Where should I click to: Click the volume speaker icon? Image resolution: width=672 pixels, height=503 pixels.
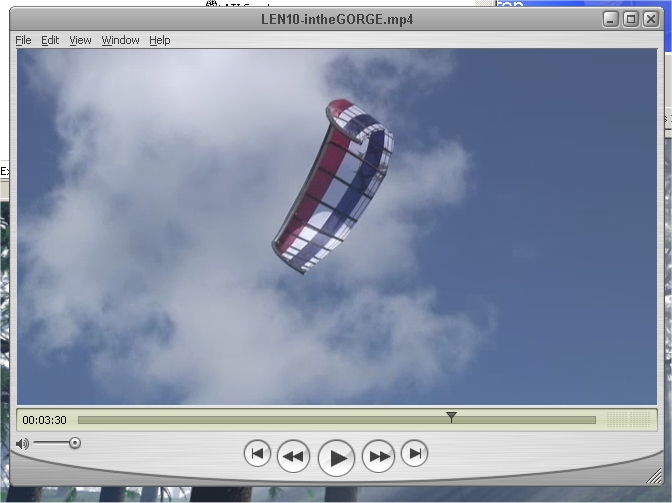(22, 443)
